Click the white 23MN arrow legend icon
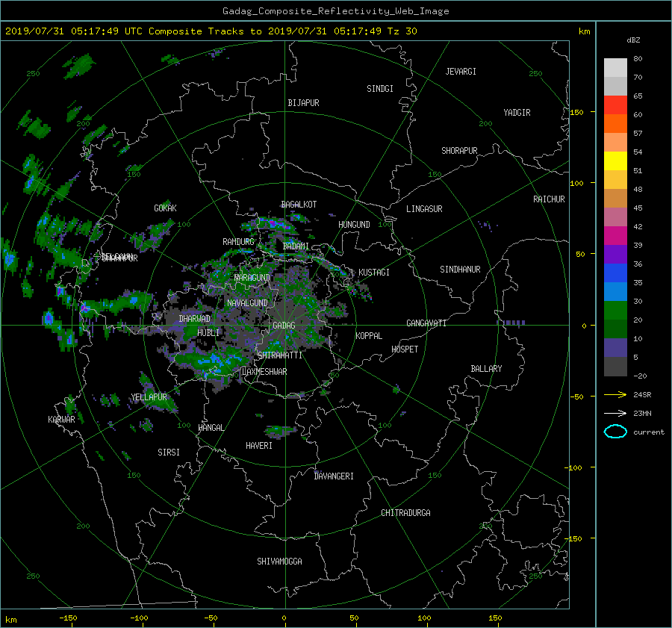This screenshot has width=672, height=628. click(615, 413)
